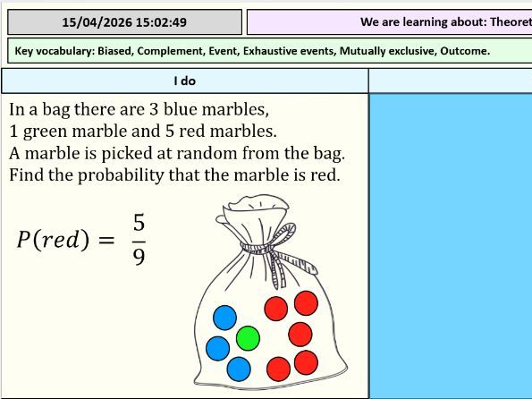
Task: Select the 'I do' column header
Action: point(184,81)
